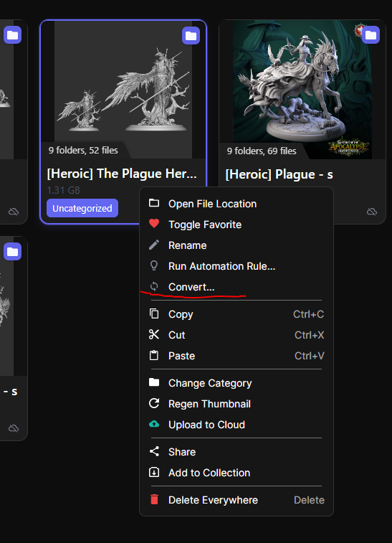Select the Convert... menu entry

(236, 287)
